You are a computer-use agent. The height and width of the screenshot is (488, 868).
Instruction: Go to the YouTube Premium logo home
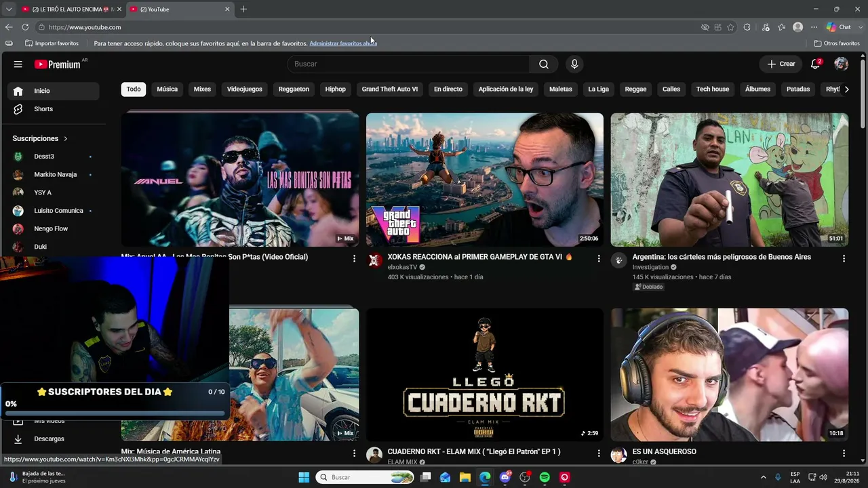tap(57, 64)
